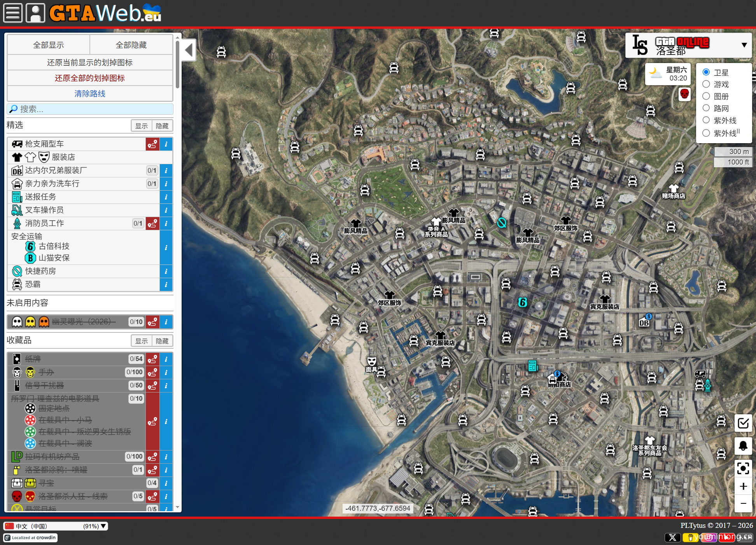This screenshot has width=756, height=545.
Task: Click the DB factory marker on map
Action: pyautogui.click(x=644, y=322)
